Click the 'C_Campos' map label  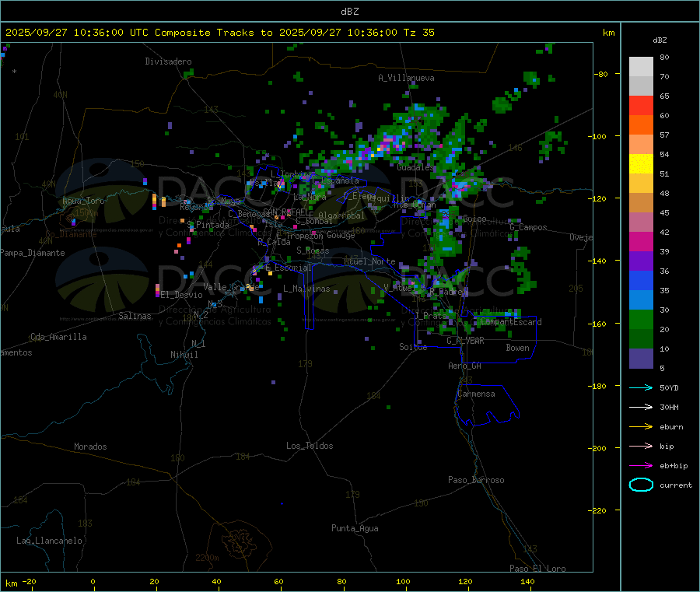(529, 227)
